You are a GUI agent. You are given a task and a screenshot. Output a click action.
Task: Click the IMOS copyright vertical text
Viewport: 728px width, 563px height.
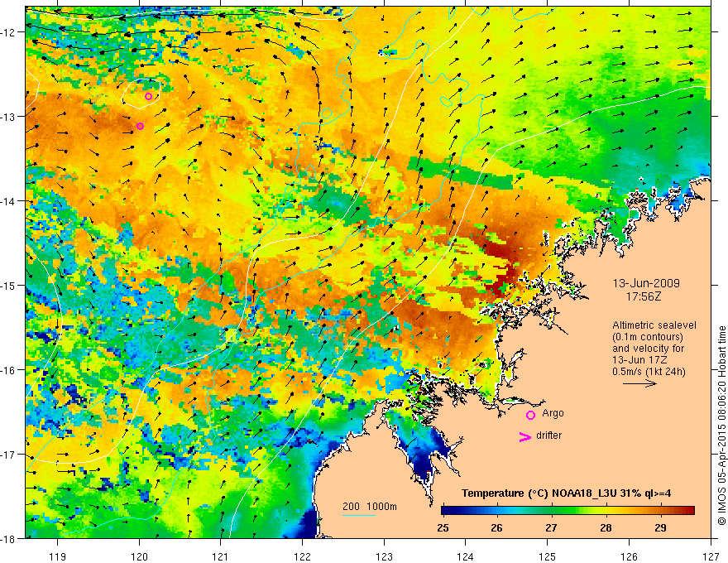[x=721, y=426]
